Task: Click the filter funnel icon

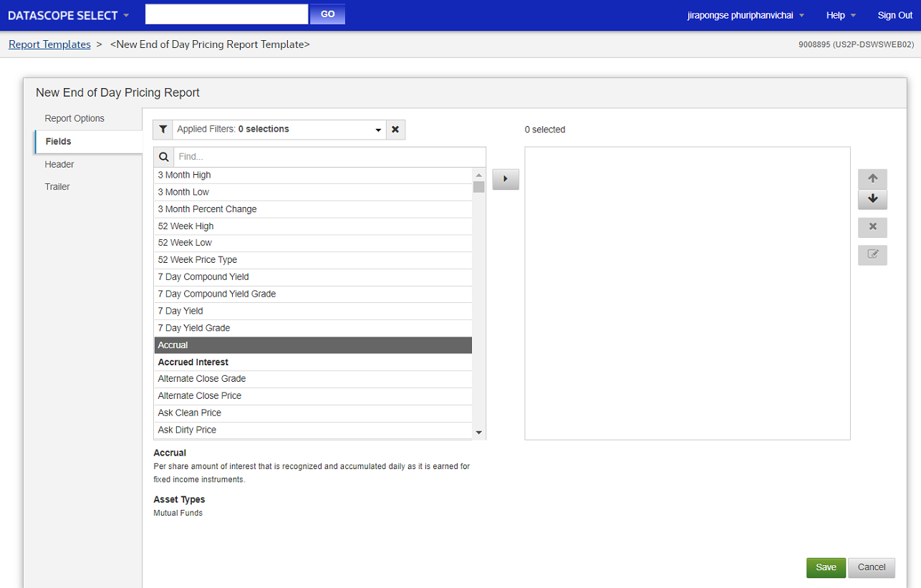Action: coord(163,130)
